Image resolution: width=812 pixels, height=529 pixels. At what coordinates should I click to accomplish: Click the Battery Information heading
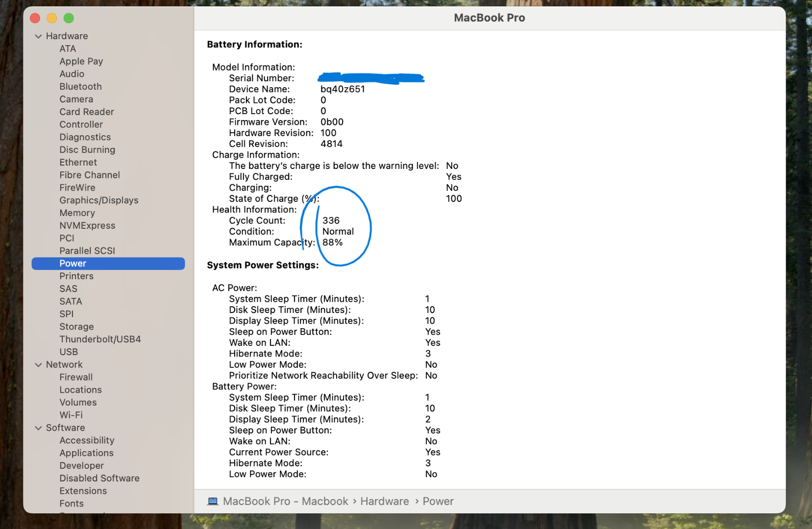[255, 45]
